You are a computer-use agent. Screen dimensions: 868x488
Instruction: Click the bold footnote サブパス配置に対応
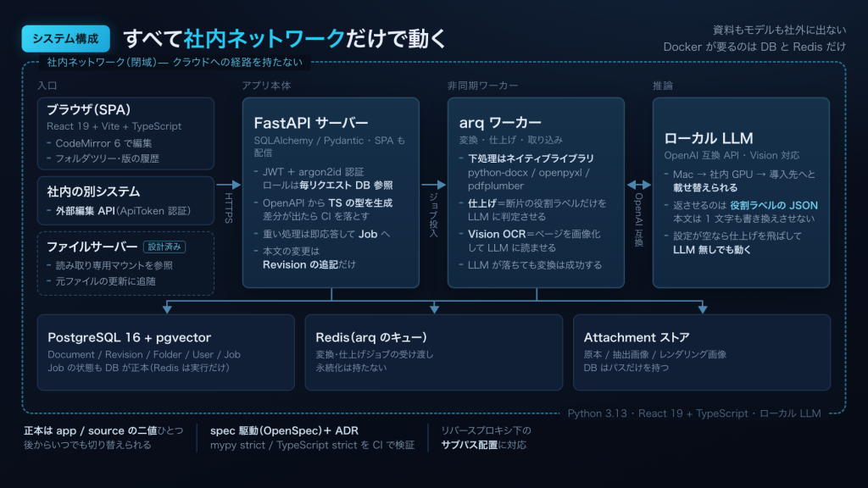click(483, 445)
